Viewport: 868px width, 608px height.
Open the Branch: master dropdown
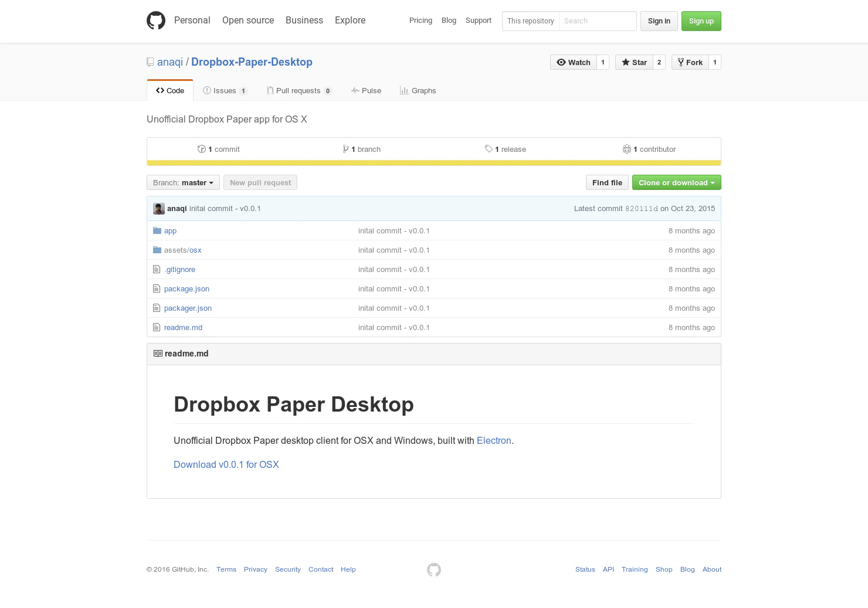[x=183, y=182]
